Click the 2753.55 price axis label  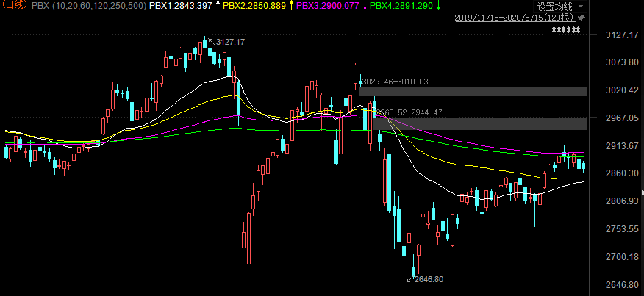(621, 228)
